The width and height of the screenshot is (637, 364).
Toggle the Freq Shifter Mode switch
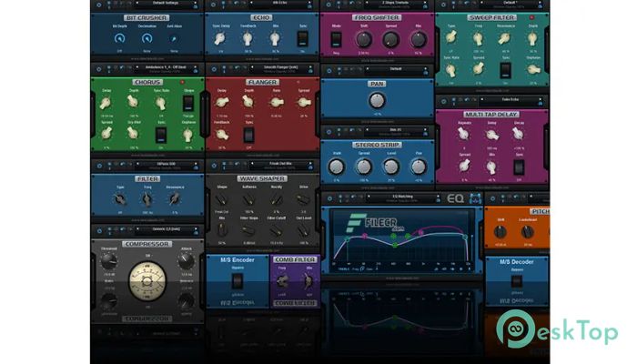pyautogui.click(x=336, y=40)
